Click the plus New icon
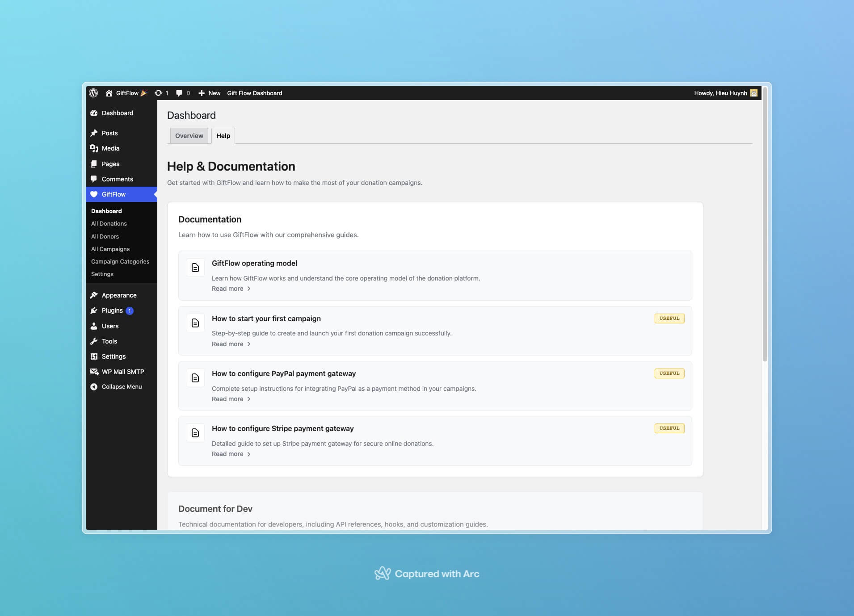854x616 pixels. pyautogui.click(x=202, y=93)
